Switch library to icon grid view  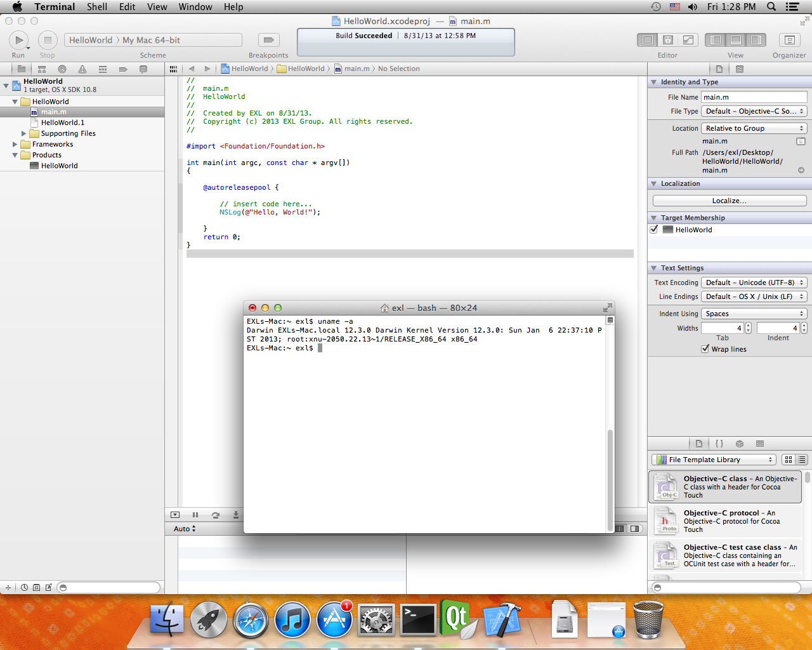(789, 460)
